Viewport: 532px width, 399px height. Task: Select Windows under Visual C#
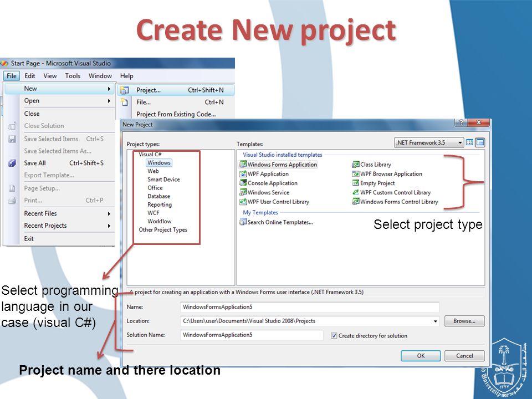click(159, 163)
